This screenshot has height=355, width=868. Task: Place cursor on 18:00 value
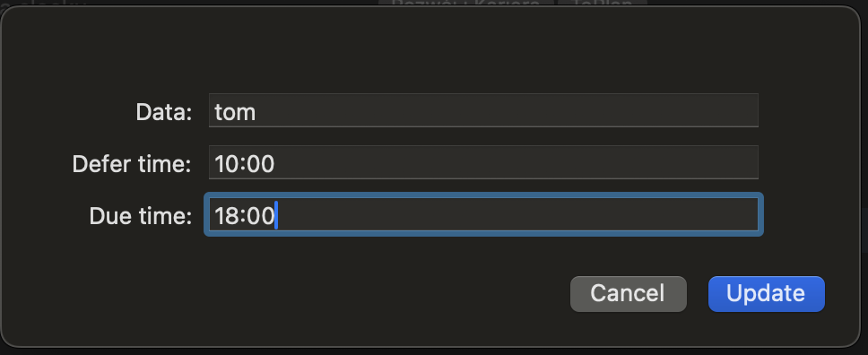tap(244, 216)
